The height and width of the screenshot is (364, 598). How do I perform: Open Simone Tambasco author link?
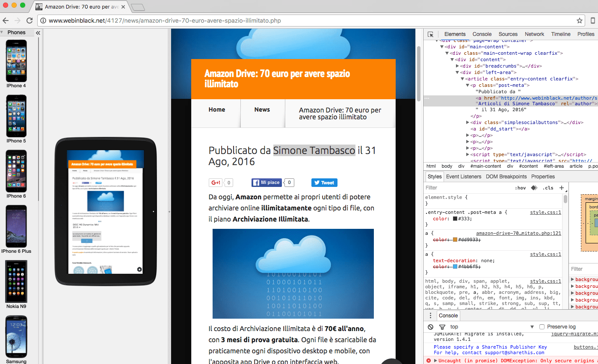[314, 150]
